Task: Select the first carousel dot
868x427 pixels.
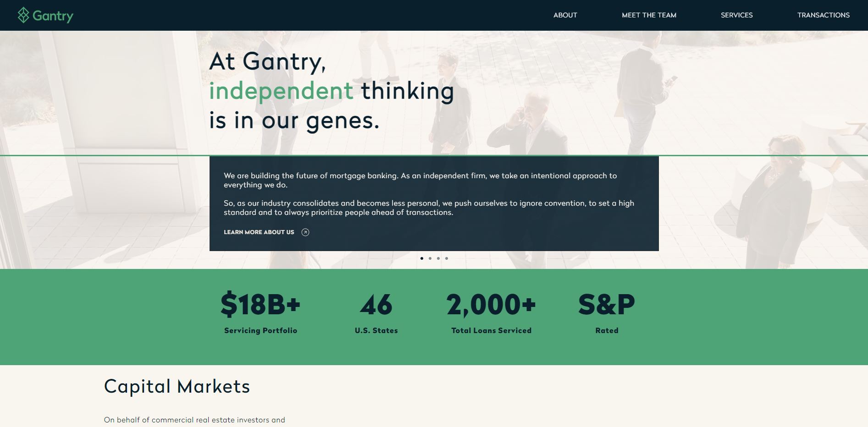Action: click(x=422, y=258)
